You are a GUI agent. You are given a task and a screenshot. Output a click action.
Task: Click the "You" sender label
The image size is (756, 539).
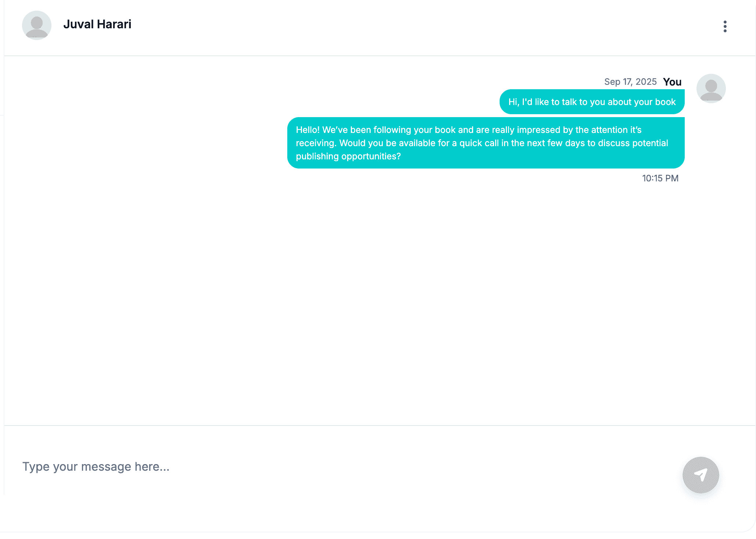[672, 82]
